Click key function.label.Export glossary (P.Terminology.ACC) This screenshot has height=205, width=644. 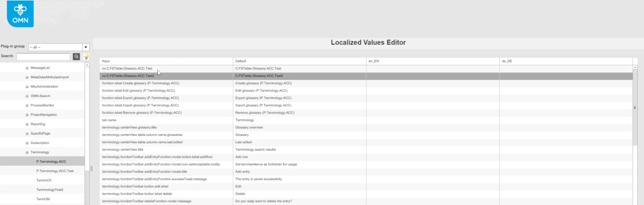click(140, 98)
